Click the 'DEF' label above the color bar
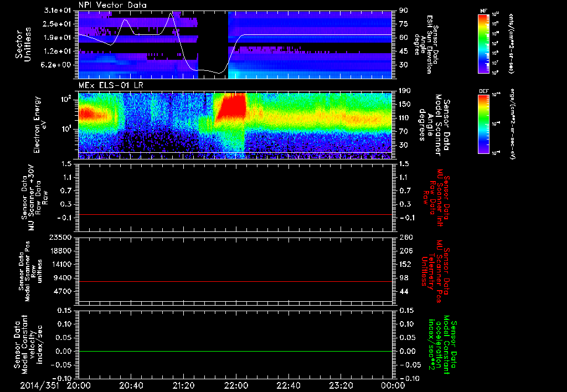Image resolution: width=567 pixels, height=392 pixels. [483, 91]
